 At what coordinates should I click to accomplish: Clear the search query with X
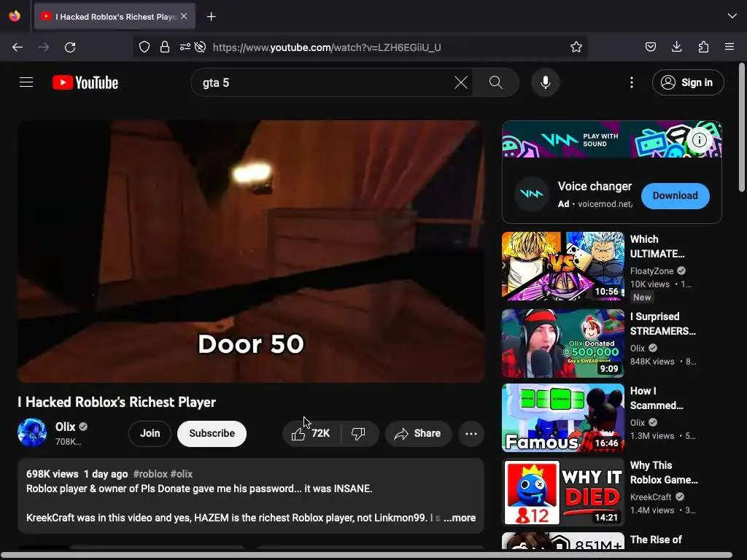pyautogui.click(x=461, y=82)
